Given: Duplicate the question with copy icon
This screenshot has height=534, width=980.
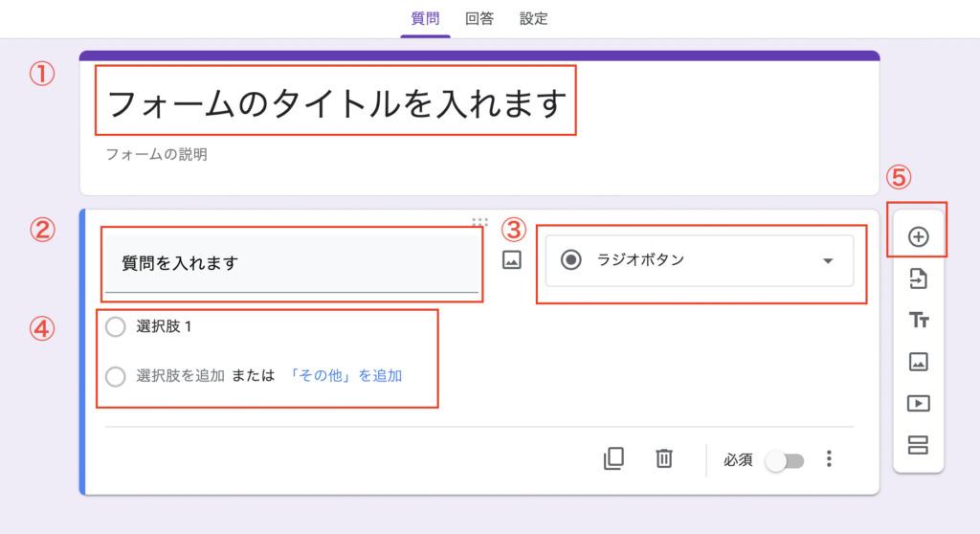Looking at the screenshot, I should (x=613, y=458).
